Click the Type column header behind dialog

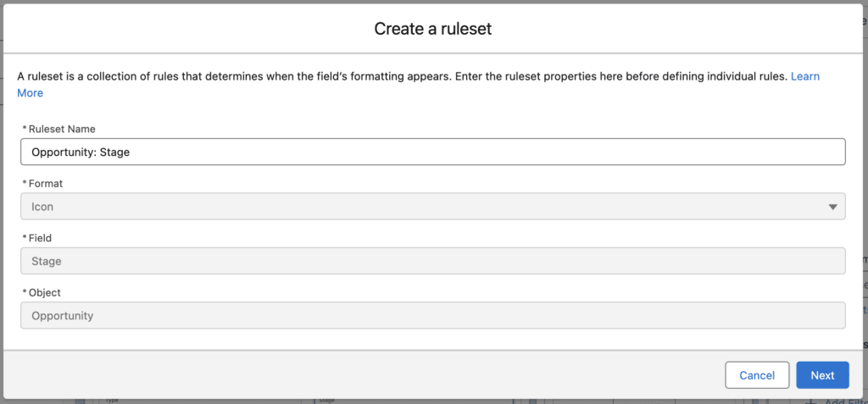coord(113,400)
